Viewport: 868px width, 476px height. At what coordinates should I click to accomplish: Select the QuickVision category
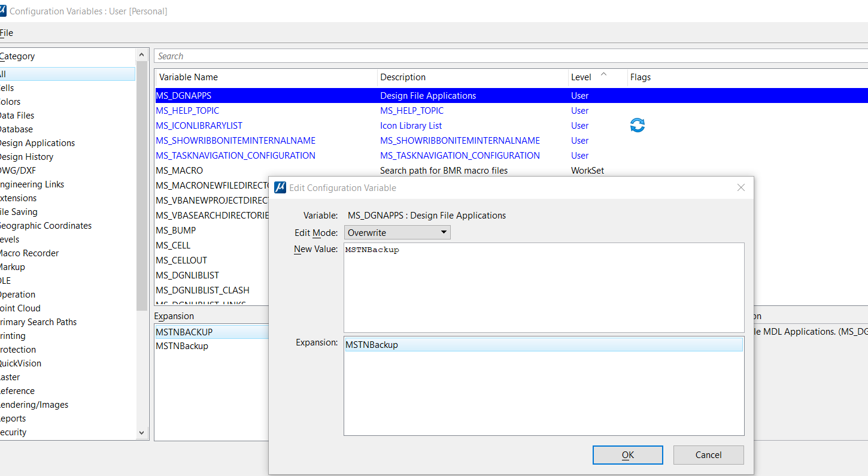click(20, 363)
